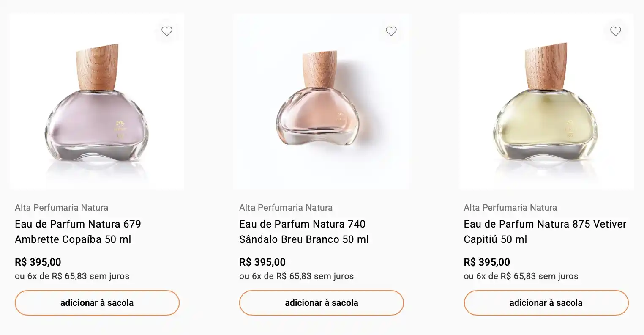The width and height of the screenshot is (644, 335).
Task: Add Vetiver Capitiú to wishlist via heart icon
Action: (x=615, y=31)
